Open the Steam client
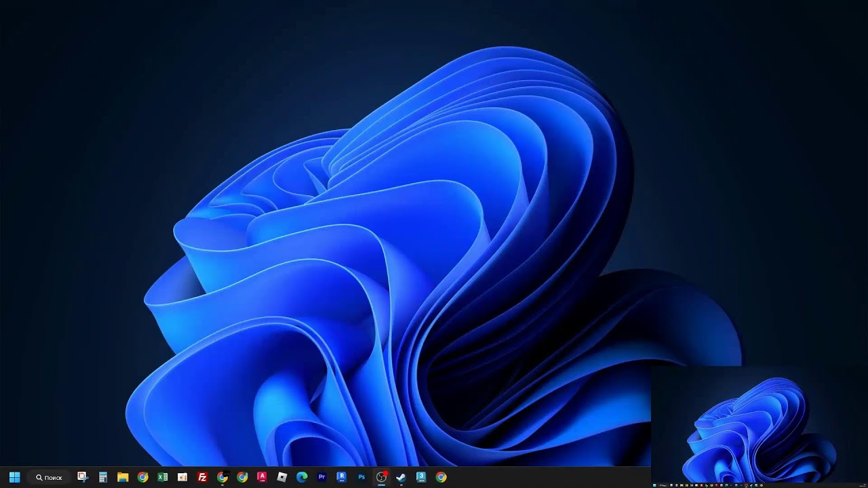 coord(401,477)
